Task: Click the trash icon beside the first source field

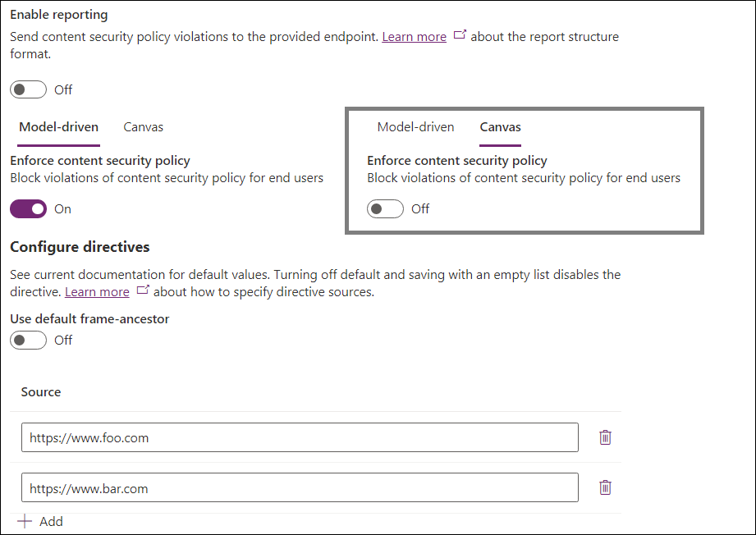Action: [x=605, y=437]
